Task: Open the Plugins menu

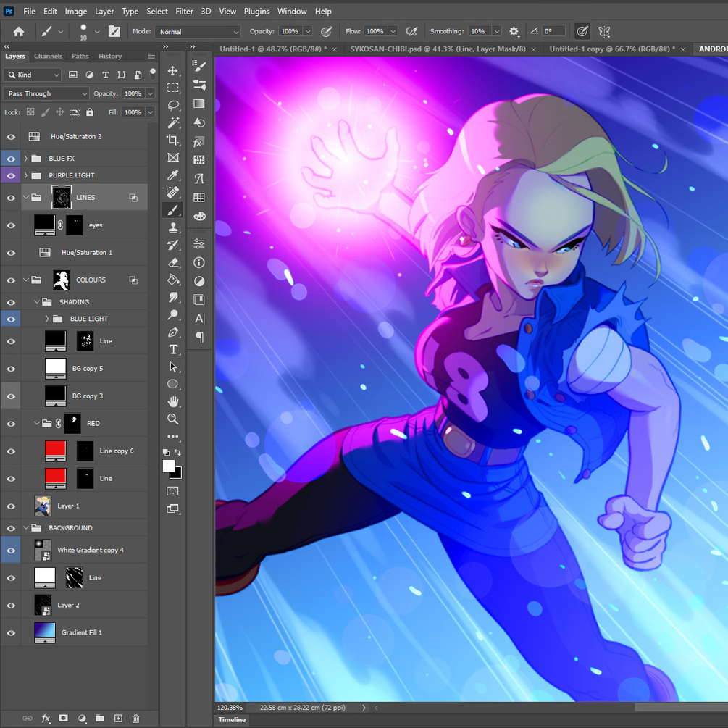Action: click(x=256, y=11)
